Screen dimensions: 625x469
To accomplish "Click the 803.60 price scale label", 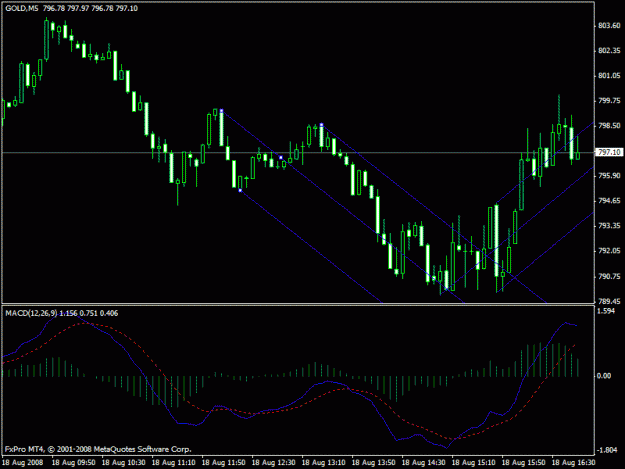I will (x=609, y=26).
